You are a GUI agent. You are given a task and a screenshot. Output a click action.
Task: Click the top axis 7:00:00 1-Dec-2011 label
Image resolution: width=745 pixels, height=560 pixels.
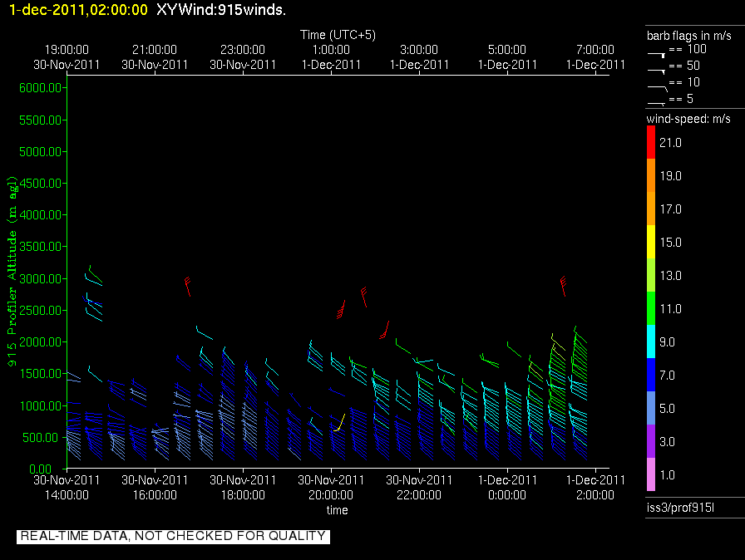[595, 57]
